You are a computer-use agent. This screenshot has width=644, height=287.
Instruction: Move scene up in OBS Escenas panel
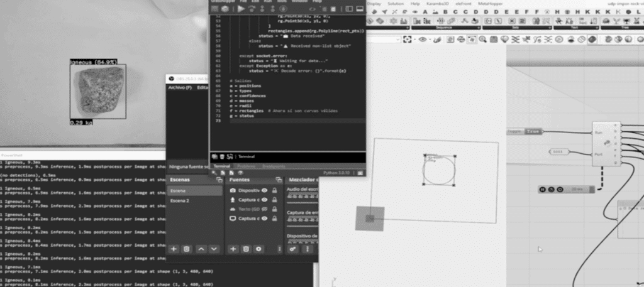tap(201, 249)
